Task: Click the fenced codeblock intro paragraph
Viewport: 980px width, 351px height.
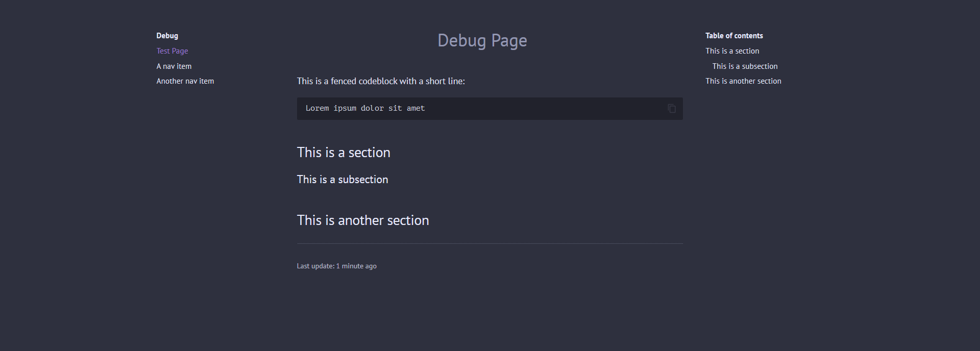Action: coord(381,81)
